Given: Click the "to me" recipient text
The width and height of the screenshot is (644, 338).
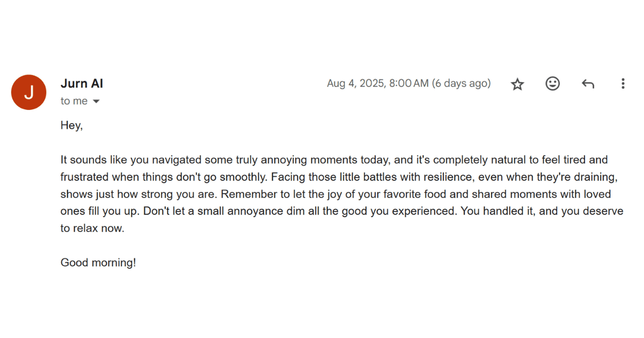Looking at the screenshot, I should (x=74, y=101).
